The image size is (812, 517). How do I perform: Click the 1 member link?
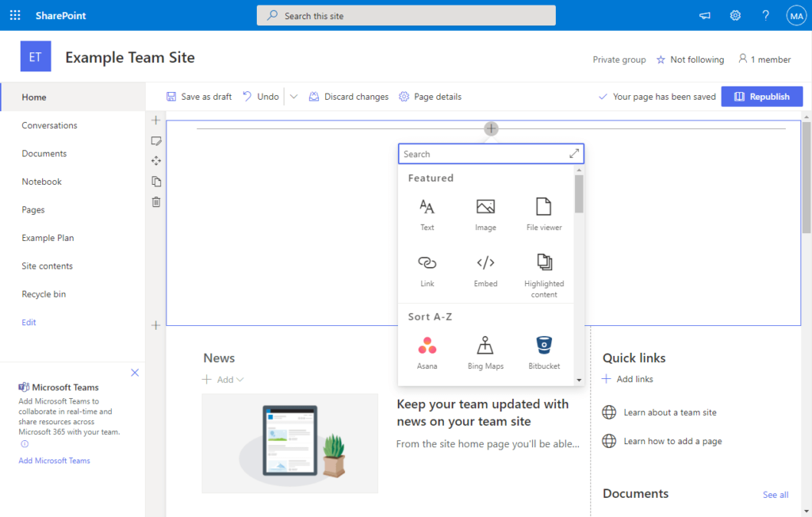[765, 59]
